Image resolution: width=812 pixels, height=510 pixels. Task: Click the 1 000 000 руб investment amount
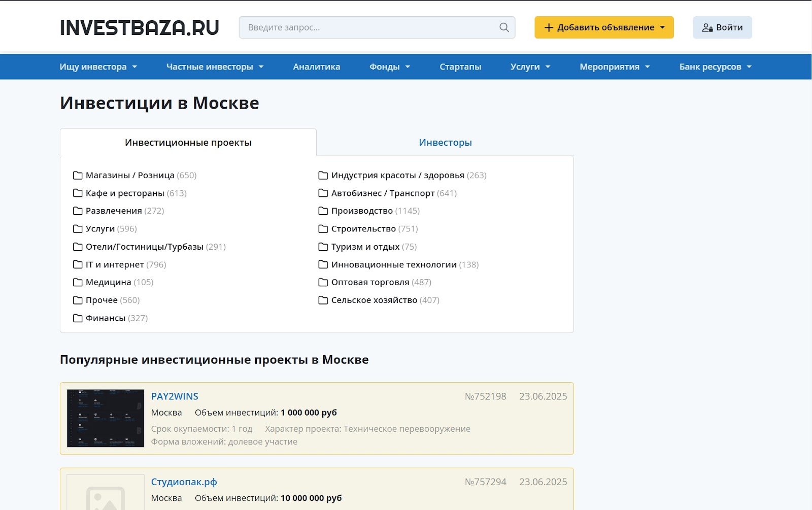click(x=309, y=413)
